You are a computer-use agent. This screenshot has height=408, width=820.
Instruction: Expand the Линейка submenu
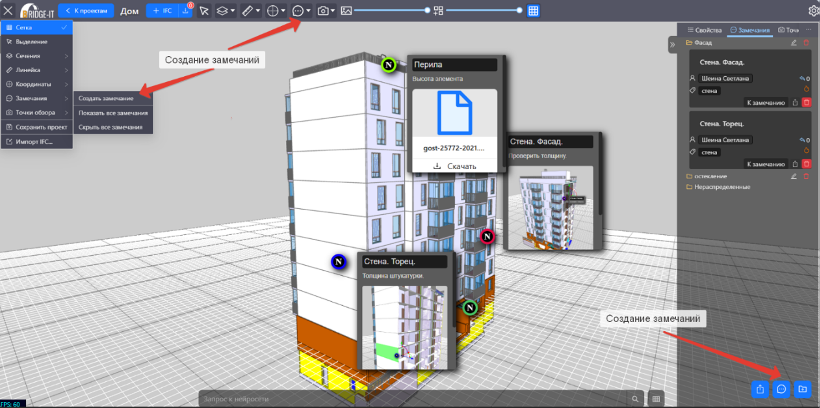click(x=37, y=70)
